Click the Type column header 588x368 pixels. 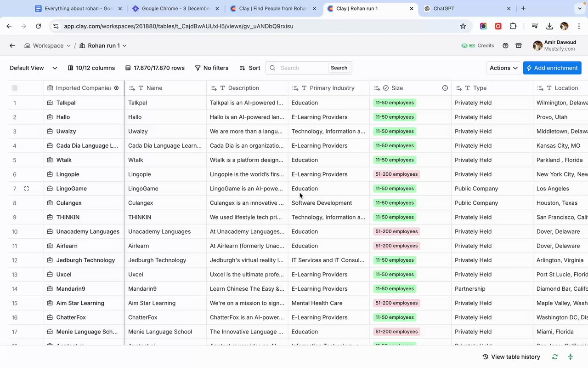coord(492,88)
